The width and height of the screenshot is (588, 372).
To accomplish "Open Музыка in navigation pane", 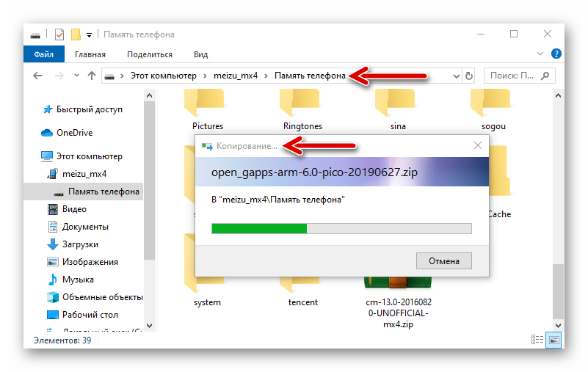I will 78,280.
